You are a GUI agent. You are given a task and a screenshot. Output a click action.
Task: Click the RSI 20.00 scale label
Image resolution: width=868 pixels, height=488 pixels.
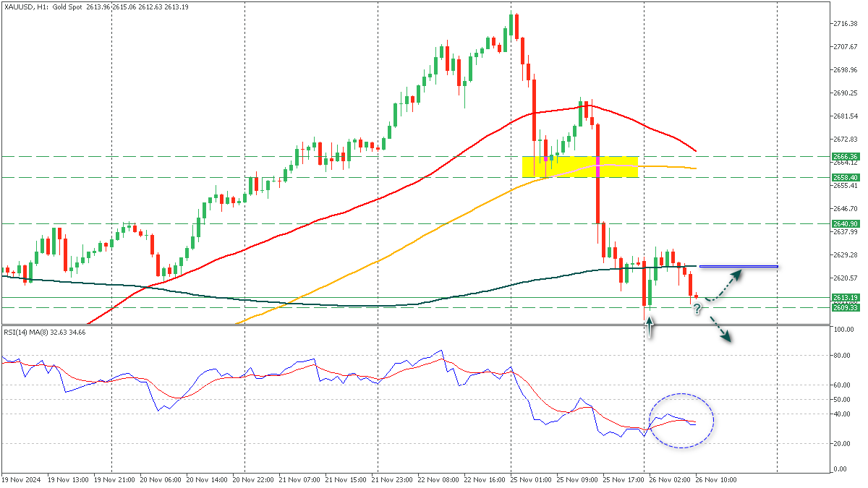tap(843, 444)
